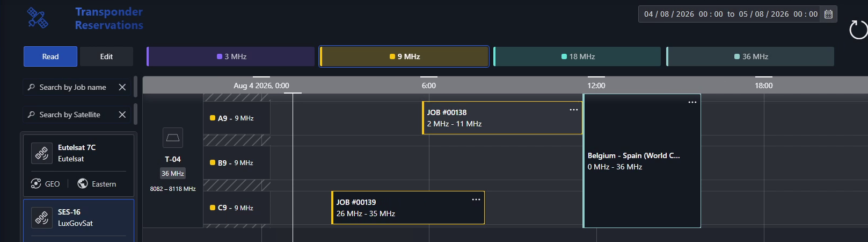Image resolution: width=868 pixels, height=242 pixels.
Task: Click the Belgium - Spain reservation block
Action: click(642, 161)
